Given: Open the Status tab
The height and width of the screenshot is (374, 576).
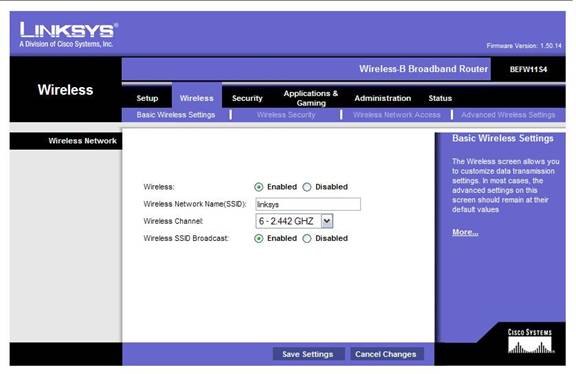Looking at the screenshot, I should pos(440,98).
